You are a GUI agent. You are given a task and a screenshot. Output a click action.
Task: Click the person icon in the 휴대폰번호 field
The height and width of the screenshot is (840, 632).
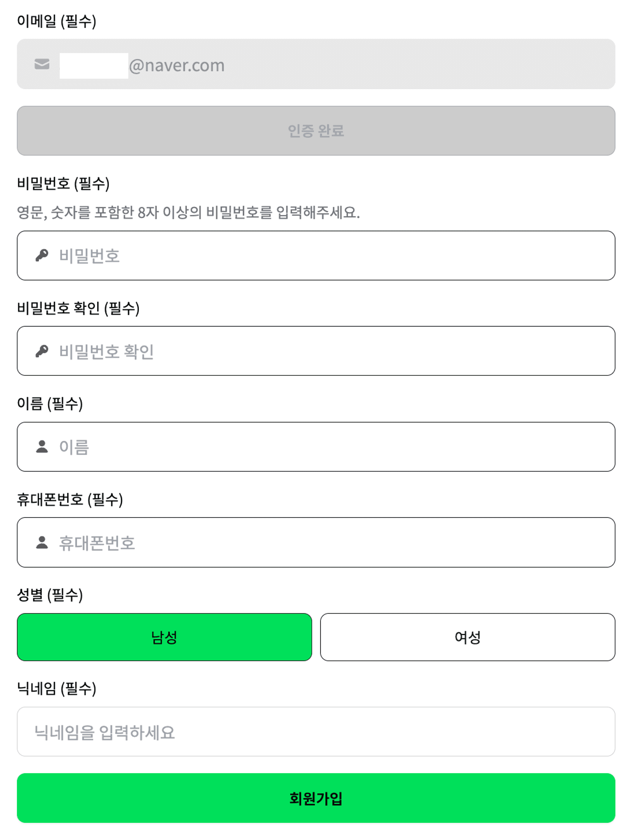[x=42, y=542]
